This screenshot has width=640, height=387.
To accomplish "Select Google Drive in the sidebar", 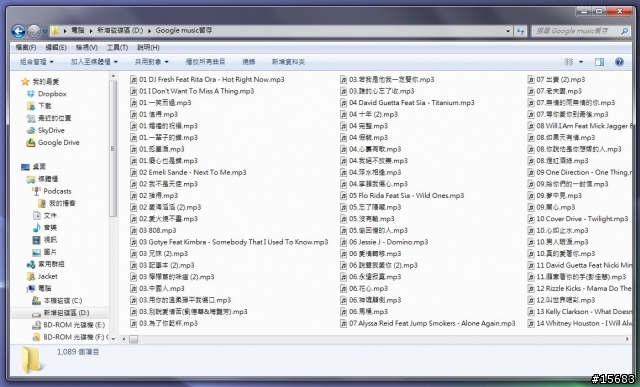I will [53, 143].
